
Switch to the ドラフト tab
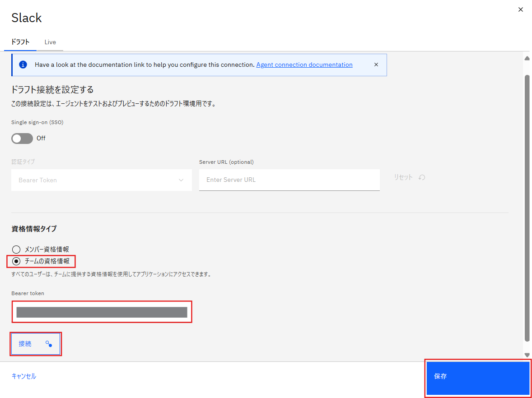tap(20, 42)
